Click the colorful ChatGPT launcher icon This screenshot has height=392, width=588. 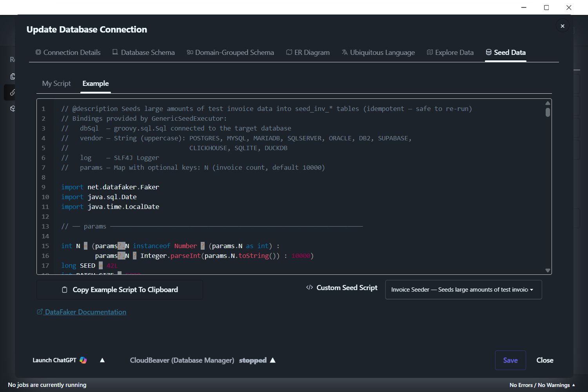pyautogui.click(x=83, y=360)
